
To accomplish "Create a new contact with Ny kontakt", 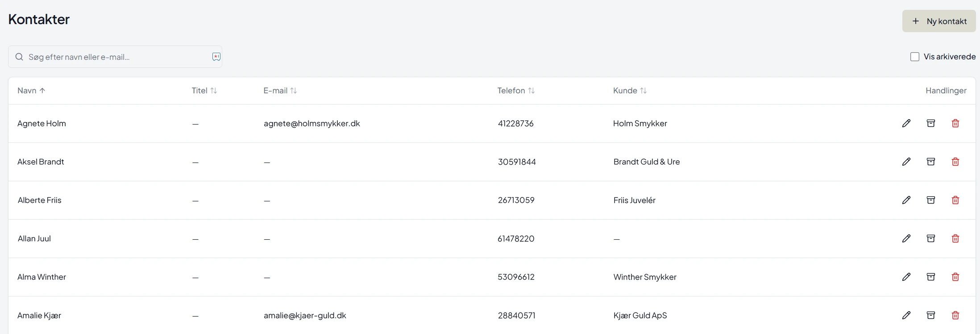I will (x=939, y=21).
